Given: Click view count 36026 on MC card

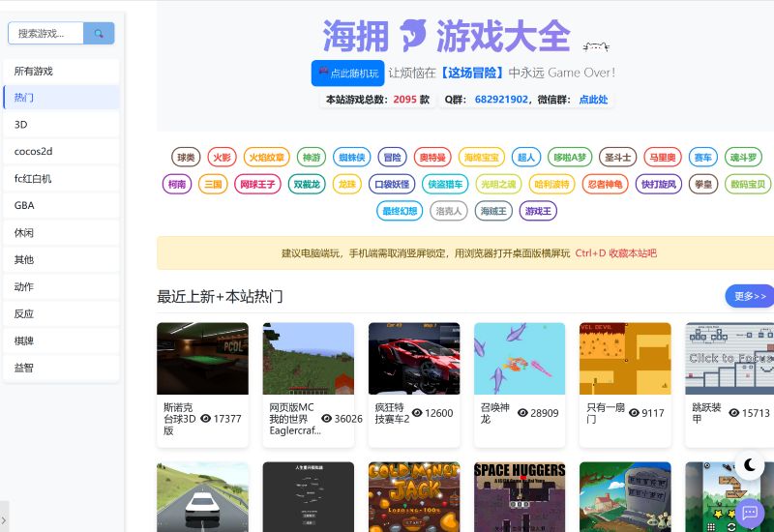Looking at the screenshot, I should pyautogui.click(x=348, y=419).
